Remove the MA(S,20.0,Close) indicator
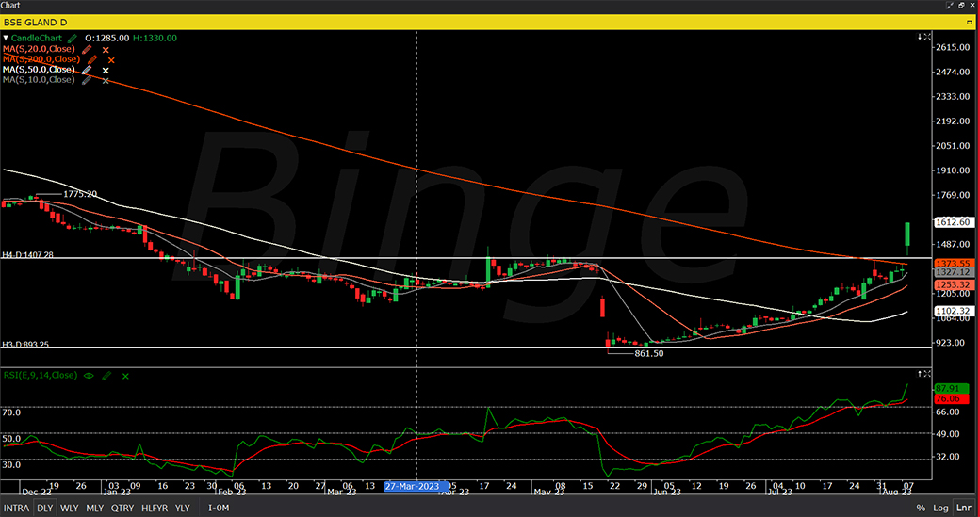Viewport: 980px width, 517px height. 106,50
